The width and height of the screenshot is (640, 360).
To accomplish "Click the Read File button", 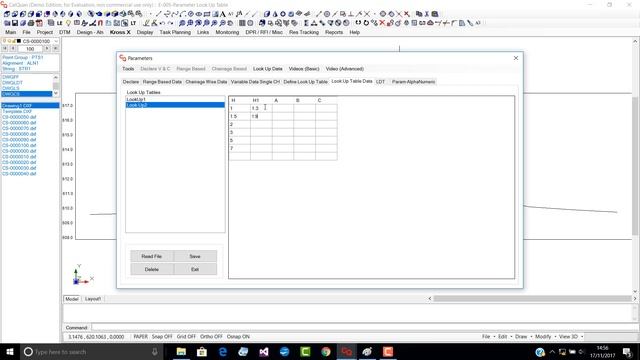I will click(x=152, y=256).
